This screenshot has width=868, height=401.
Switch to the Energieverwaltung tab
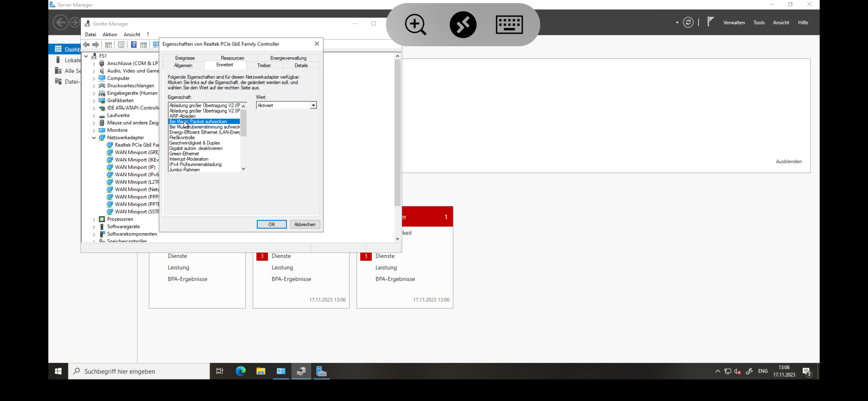288,58
